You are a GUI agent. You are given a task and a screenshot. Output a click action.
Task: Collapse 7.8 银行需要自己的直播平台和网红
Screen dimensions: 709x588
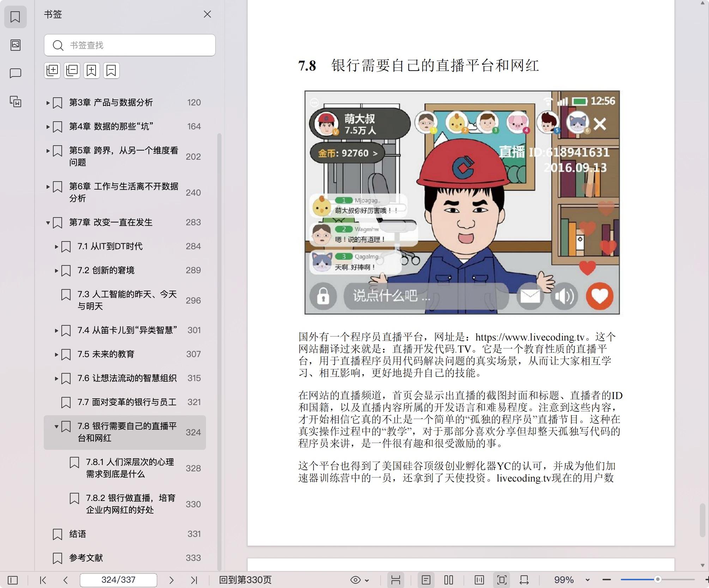pyautogui.click(x=56, y=426)
